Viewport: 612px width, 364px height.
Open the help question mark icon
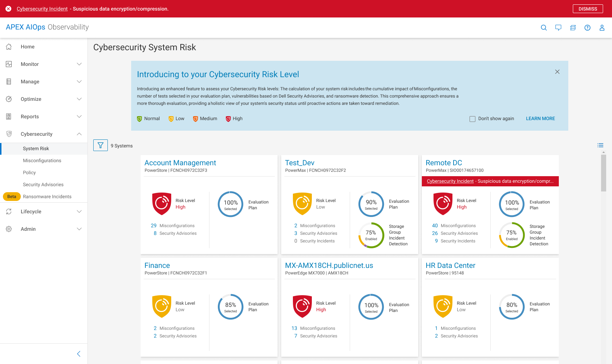[x=588, y=28]
